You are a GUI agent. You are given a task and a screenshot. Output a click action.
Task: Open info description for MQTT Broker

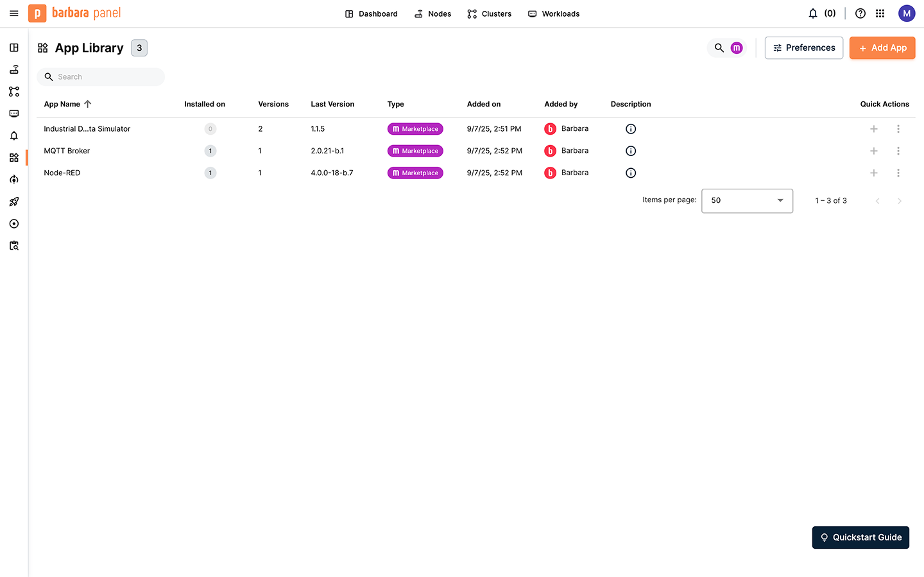coord(631,151)
